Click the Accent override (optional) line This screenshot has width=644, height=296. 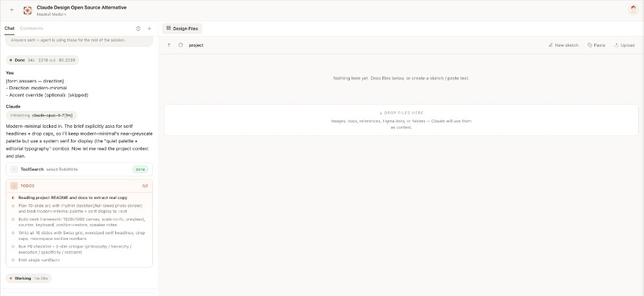(x=47, y=95)
